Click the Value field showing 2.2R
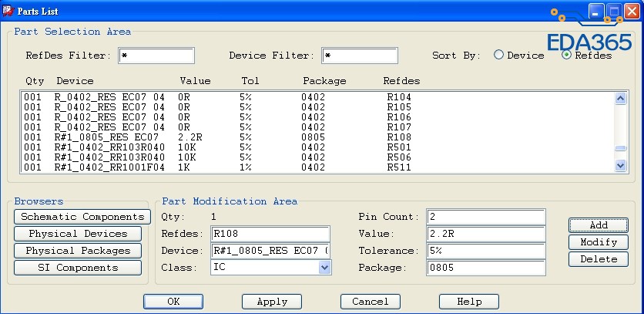The image size is (644, 314). click(486, 234)
